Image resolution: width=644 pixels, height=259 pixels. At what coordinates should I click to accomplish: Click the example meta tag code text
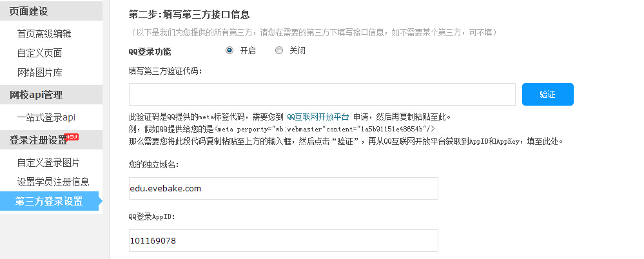(x=328, y=128)
